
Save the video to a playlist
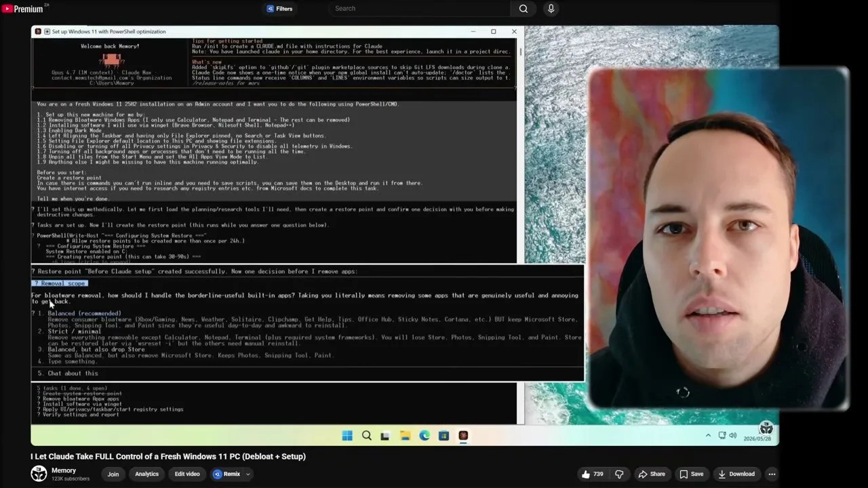[691, 474]
